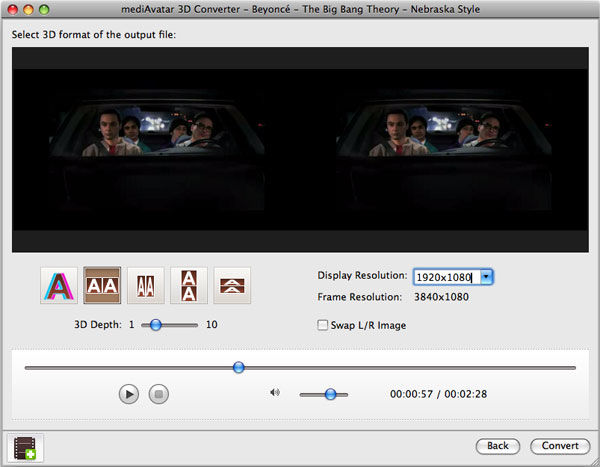Image resolution: width=600 pixels, height=467 pixels.
Task: Zoom the window with green button
Action: pos(44,9)
